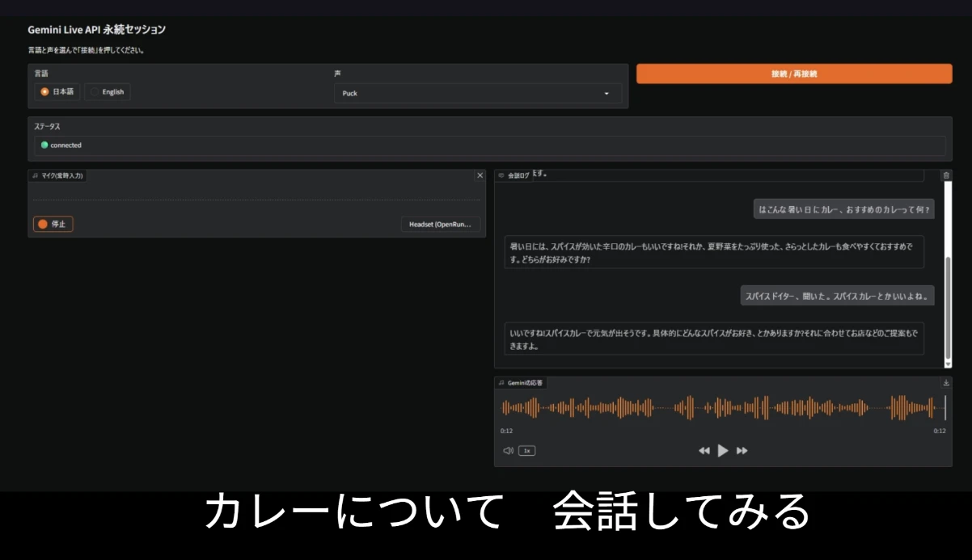
Task: Open the Puck voice dropdown
Action: pyautogui.click(x=478, y=93)
